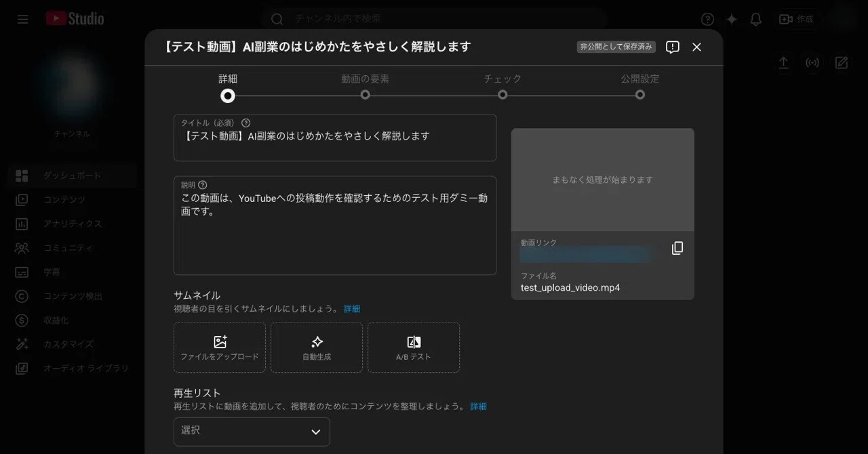Click the 再生リスト 詳細 link

point(479,407)
